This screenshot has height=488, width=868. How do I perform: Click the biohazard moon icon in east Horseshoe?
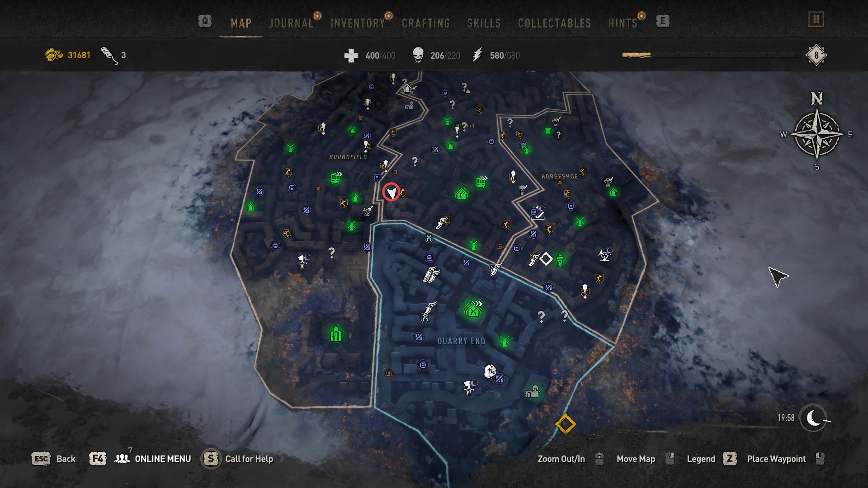coord(605,254)
